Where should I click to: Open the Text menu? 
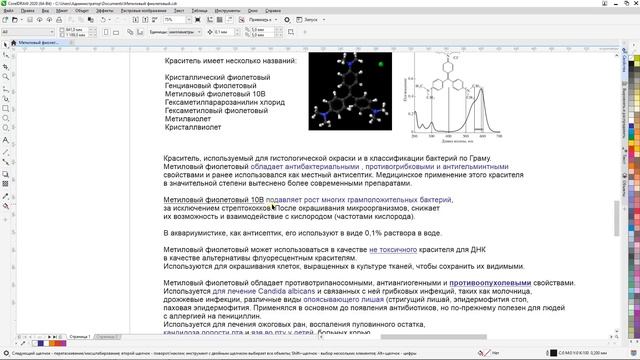pos(179,11)
